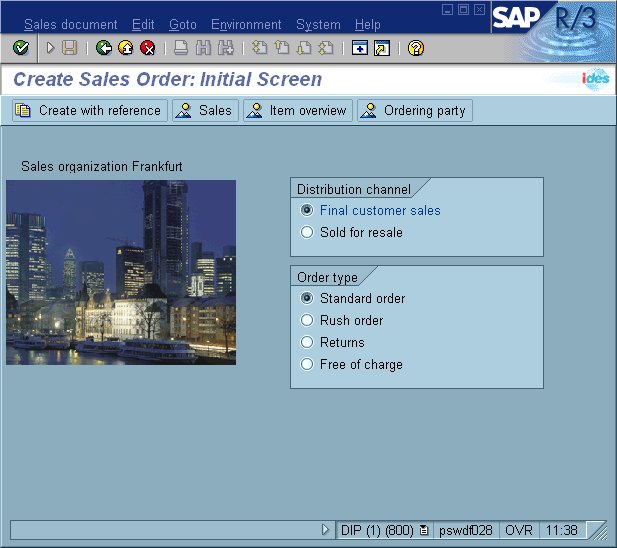Click the Create with reference button
This screenshot has height=548, width=617.
89,111
